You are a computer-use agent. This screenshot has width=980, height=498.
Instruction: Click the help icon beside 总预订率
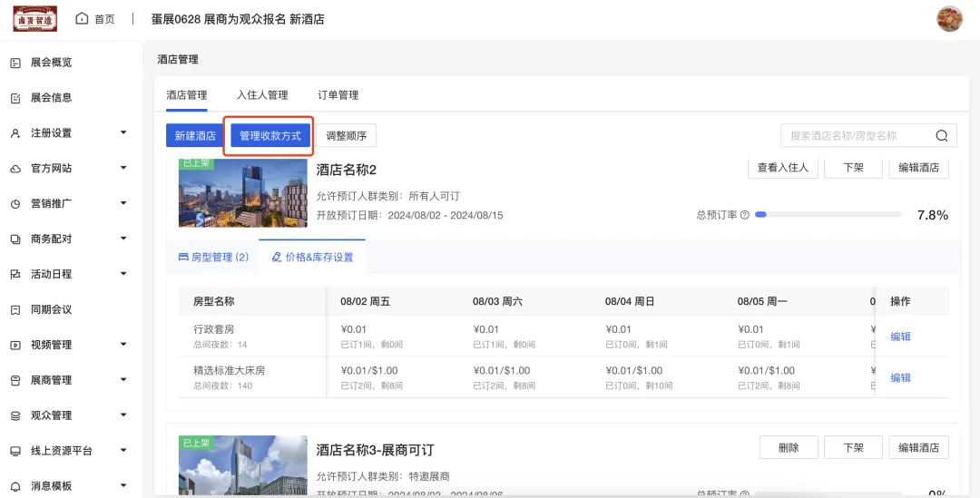pyautogui.click(x=744, y=215)
